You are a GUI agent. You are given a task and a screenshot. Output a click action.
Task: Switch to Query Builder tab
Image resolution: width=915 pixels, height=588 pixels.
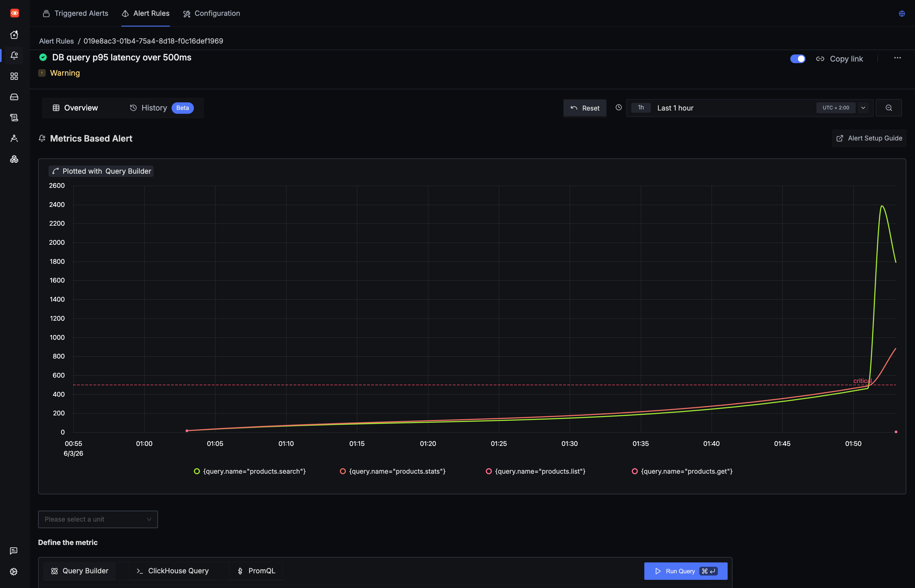(80, 571)
